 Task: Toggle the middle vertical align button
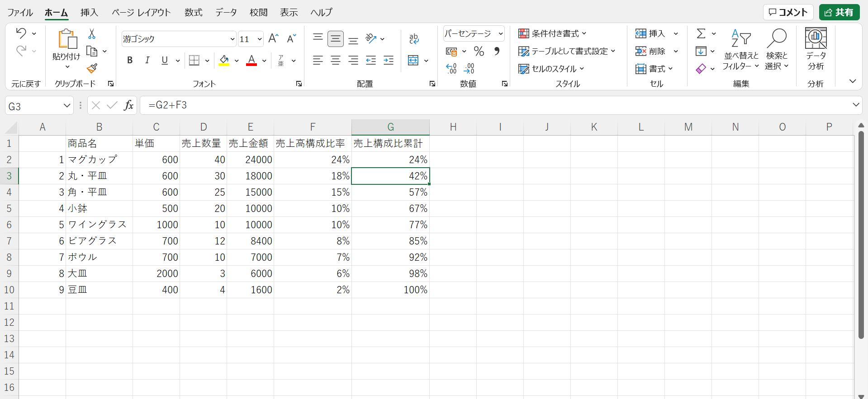pos(336,39)
